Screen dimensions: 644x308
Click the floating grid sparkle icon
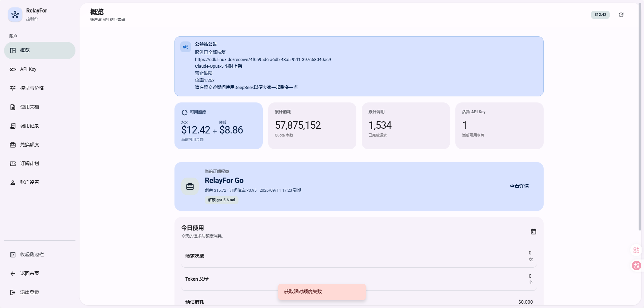(636, 250)
